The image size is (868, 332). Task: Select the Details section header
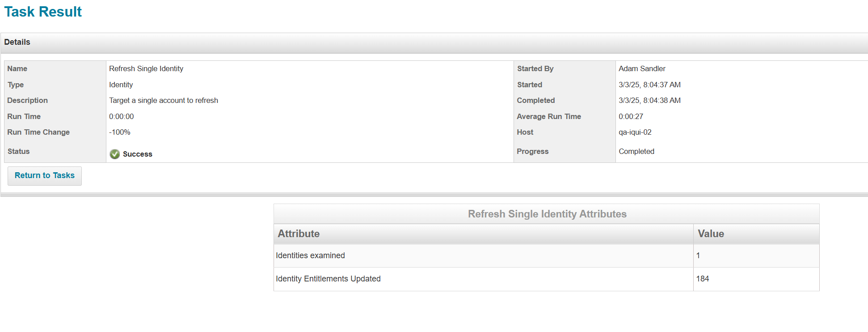pyautogui.click(x=17, y=42)
